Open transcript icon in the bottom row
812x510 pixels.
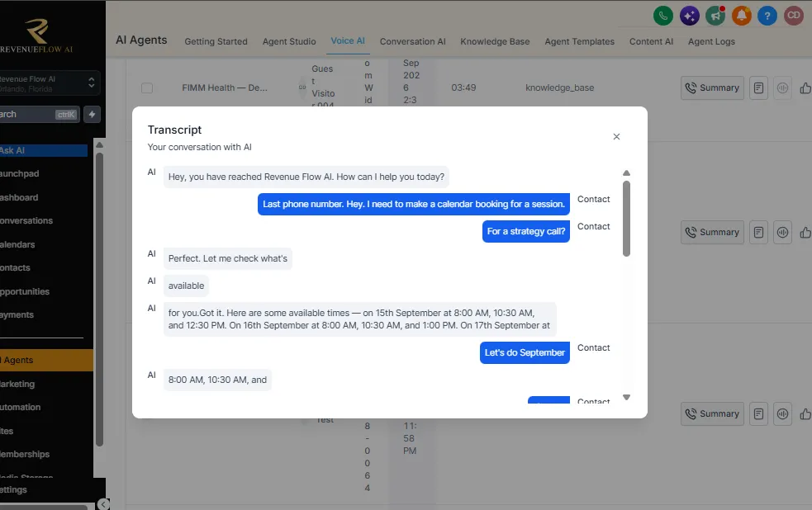point(758,413)
